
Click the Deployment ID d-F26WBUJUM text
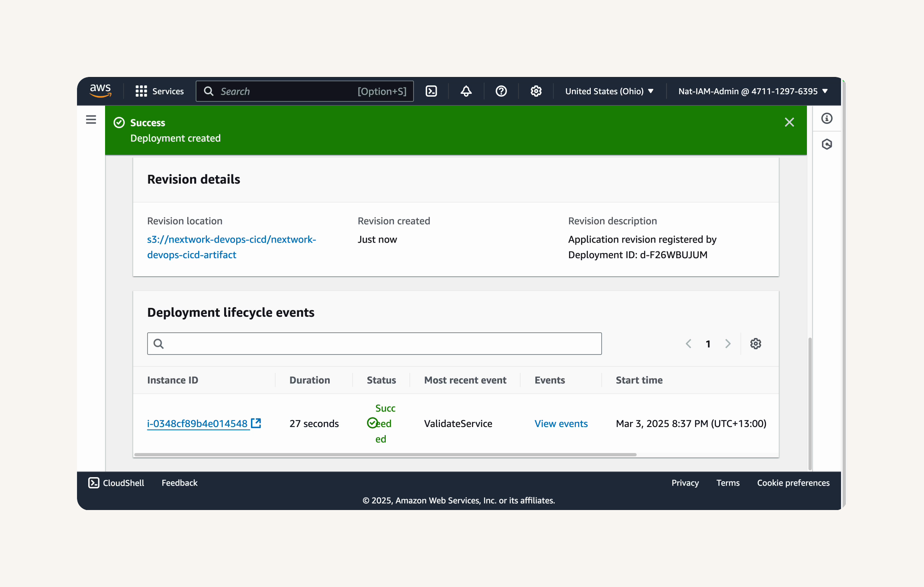pos(638,255)
